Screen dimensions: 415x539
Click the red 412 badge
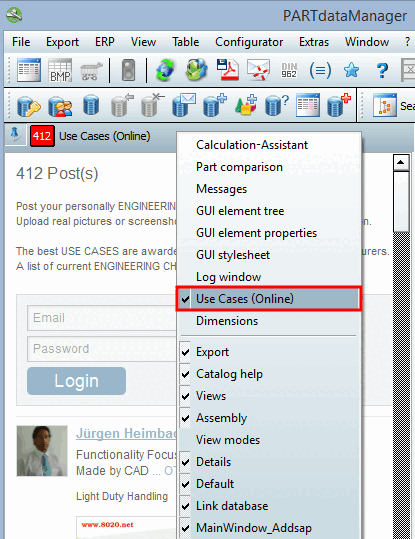coord(42,136)
